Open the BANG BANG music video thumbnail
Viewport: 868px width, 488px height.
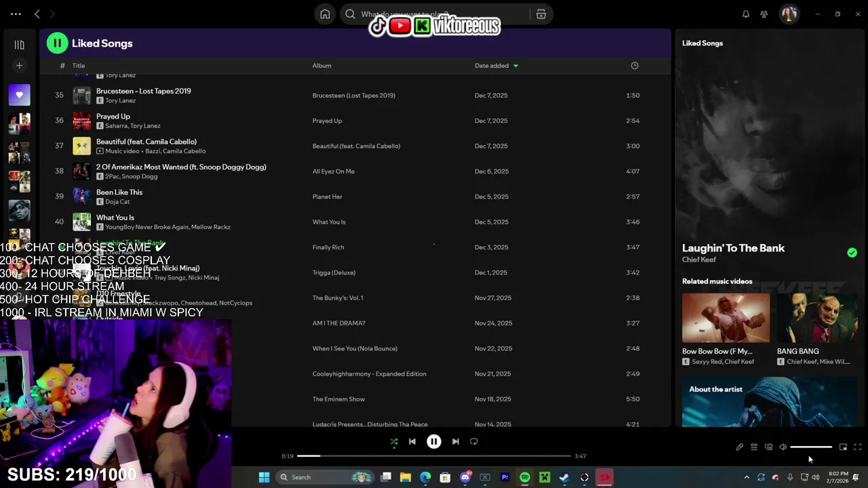[x=817, y=317]
